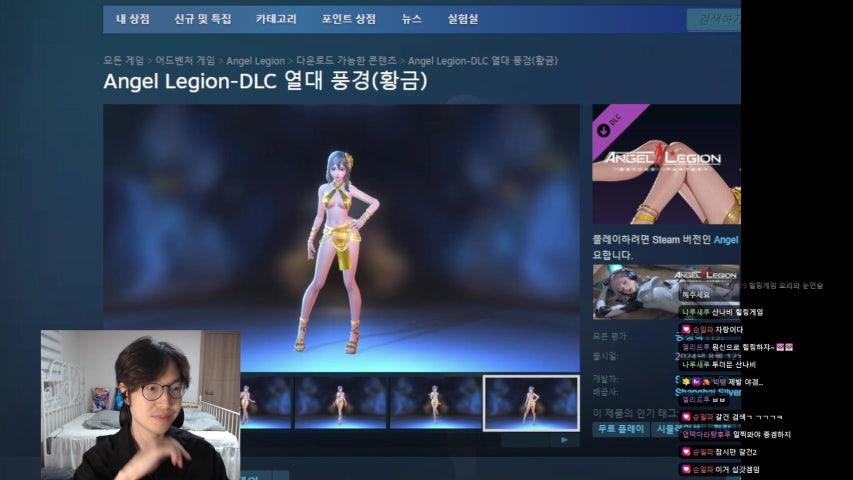Screen dimensions: 853x480
Task: Click the 모든 평가 label
Action: [609, 337]
